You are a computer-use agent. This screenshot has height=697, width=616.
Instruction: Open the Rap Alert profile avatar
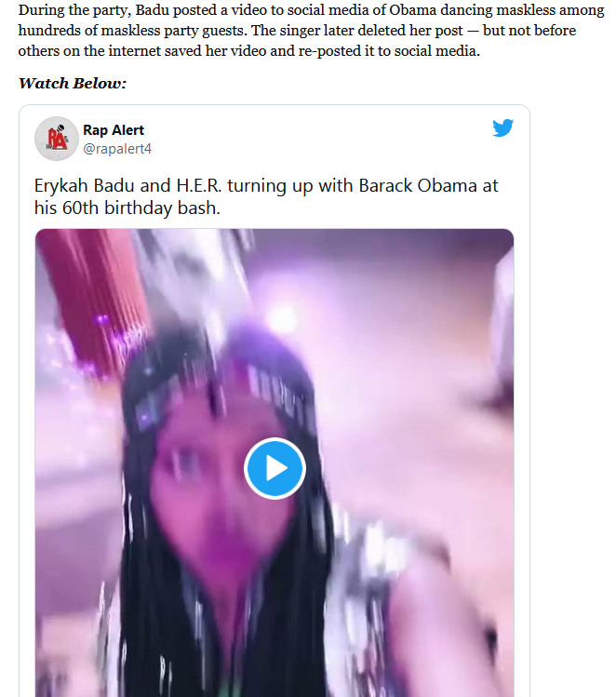pos(57,139)
